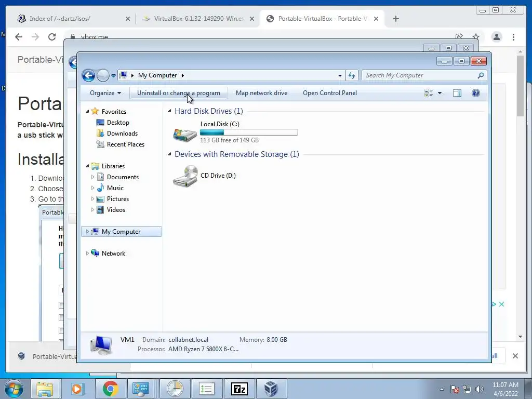
Task: Open recent pages dropdown next to forward button
Action: (113, 76)
